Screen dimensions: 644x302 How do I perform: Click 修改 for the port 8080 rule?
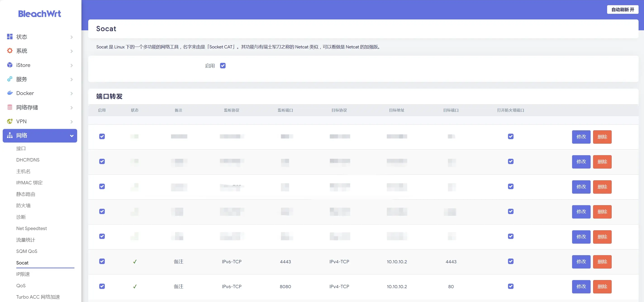581,286
